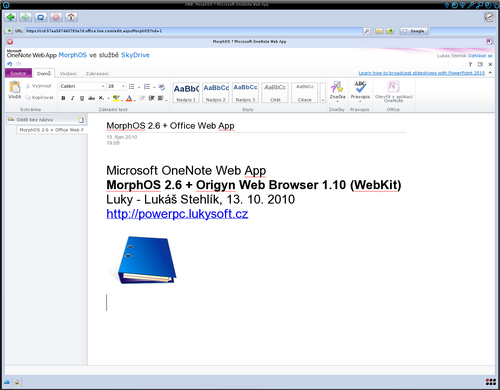Screen dimensions: 500x390
Task: Pick the font color A button
Action: (x=129, y=98)
